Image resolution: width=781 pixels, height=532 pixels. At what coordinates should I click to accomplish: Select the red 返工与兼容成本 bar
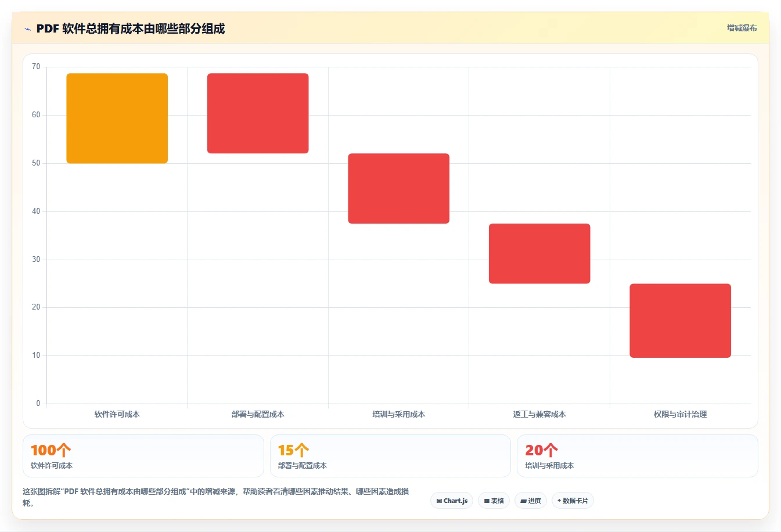coord(539,254)
